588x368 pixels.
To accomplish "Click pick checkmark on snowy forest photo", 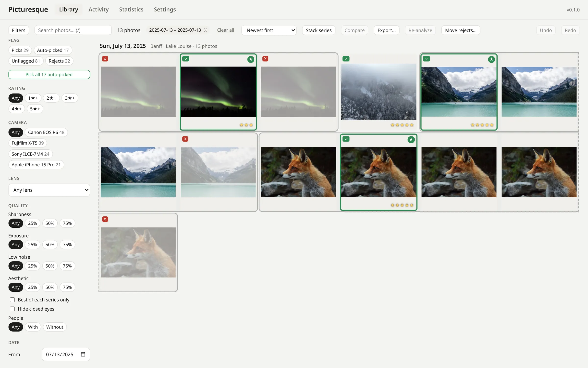I will (x=346, y=59).
